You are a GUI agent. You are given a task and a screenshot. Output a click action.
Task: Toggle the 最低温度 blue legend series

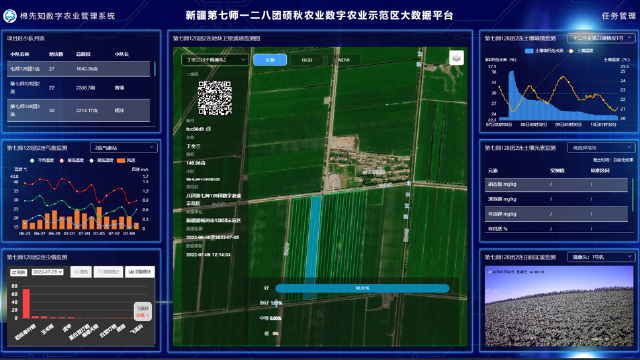(101, 160)
